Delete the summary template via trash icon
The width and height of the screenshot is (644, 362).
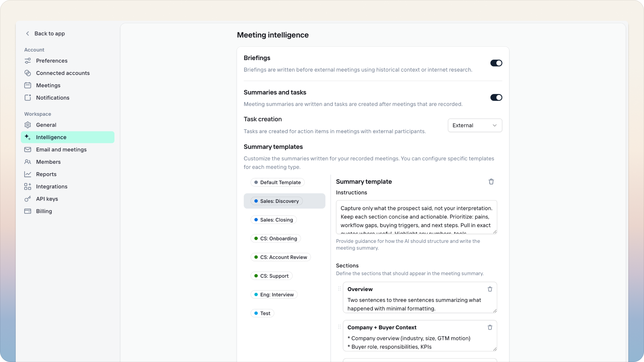pos(491,182)
